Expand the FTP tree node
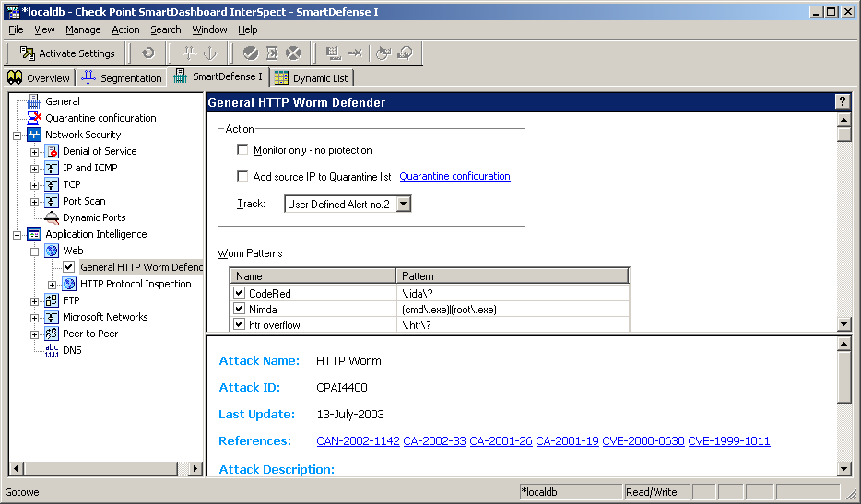Screen dimensions: 861x504 click(x=35, y=301)
